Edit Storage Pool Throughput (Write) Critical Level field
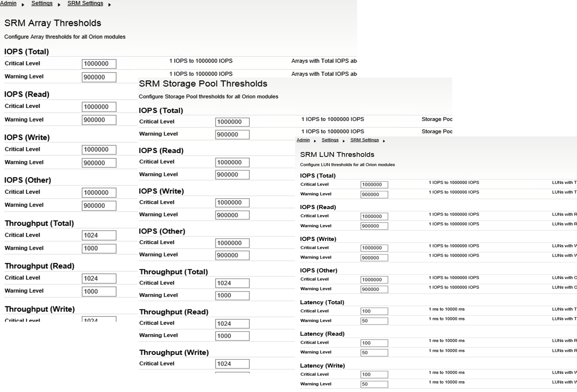Screen dimensions: 577x392 (x=232, y=364)
